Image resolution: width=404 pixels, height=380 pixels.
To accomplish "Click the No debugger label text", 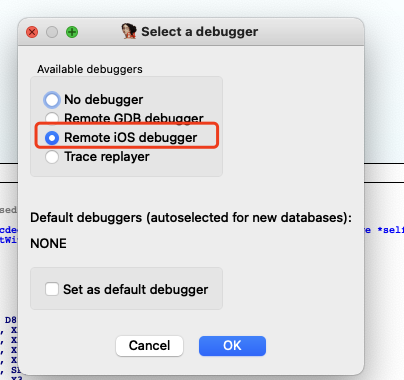I will (103, 100).
